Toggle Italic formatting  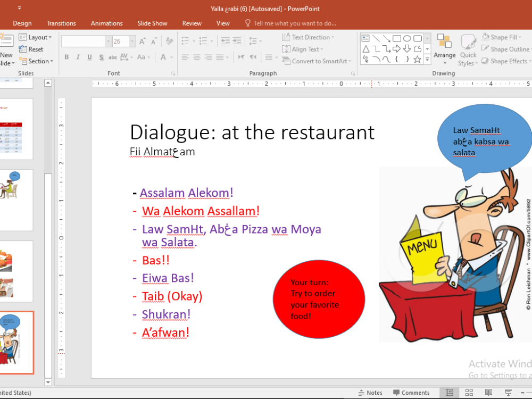click(78, 57)
